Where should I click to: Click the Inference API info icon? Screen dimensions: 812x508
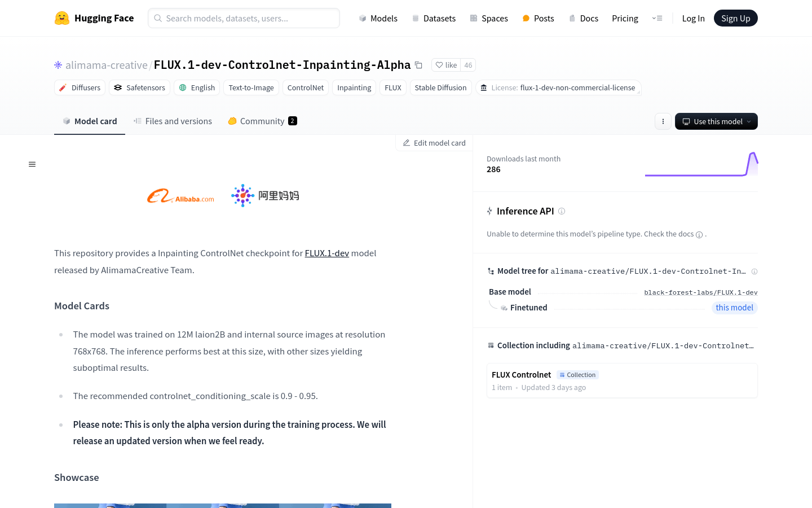click(x=562, y=211)
